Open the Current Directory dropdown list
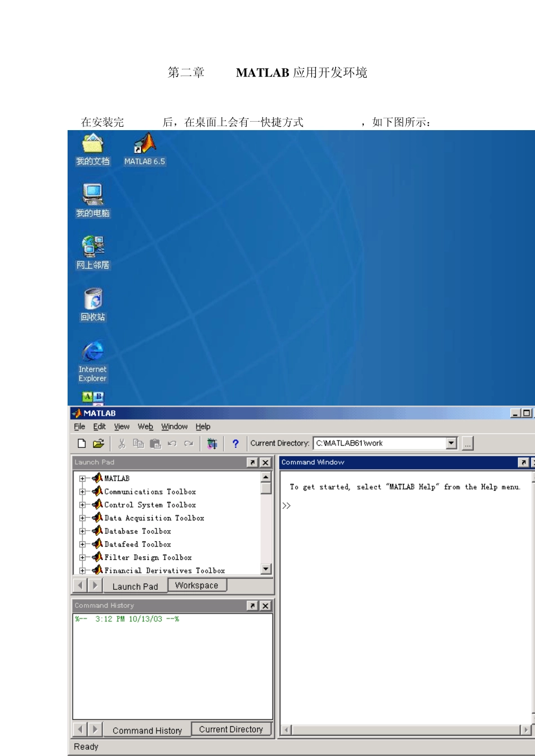 pos(451,443)
